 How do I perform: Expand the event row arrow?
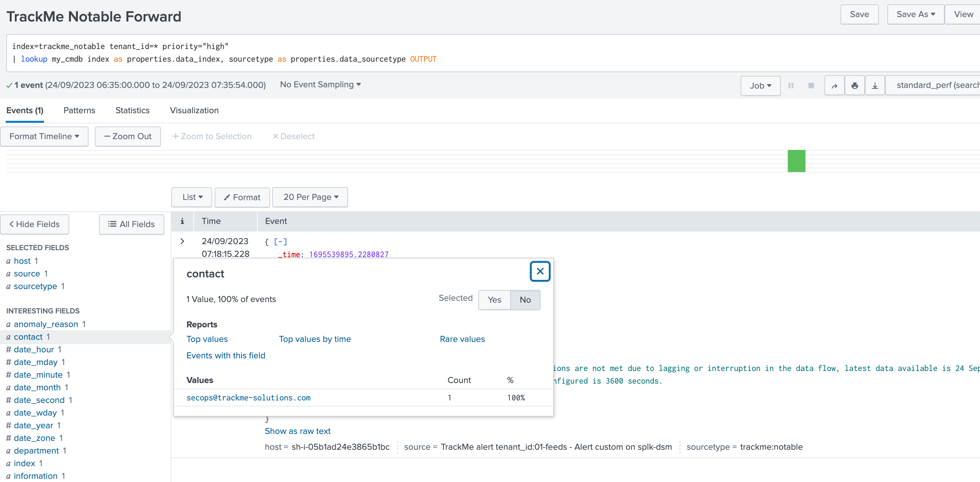[x=182, y=241]
